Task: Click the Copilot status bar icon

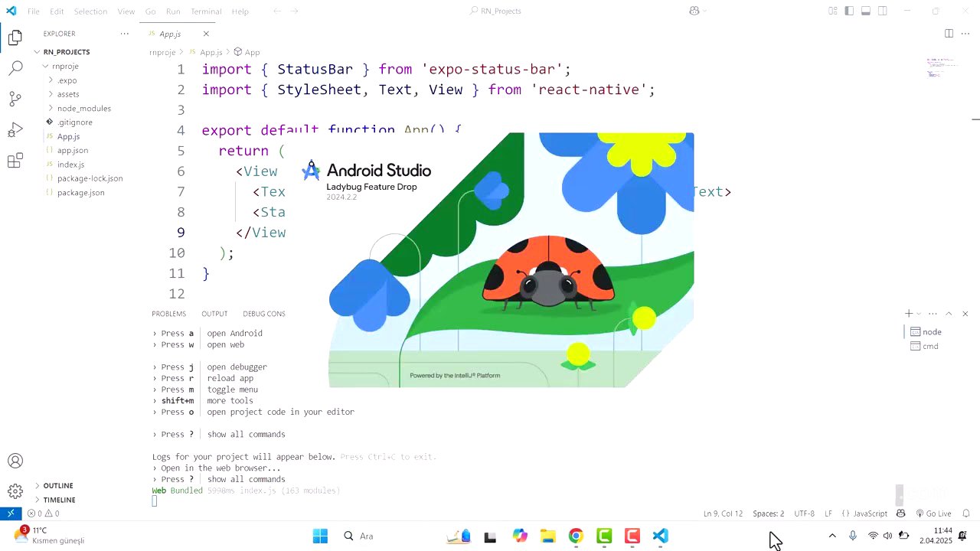Action: pyautogui.click(x=901, y=514)
